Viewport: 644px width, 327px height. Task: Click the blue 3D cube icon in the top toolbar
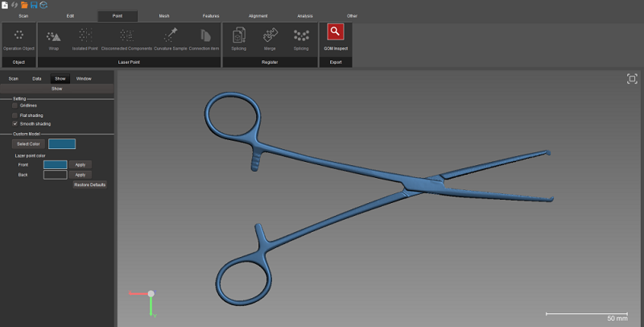click(x=43, y=5)
